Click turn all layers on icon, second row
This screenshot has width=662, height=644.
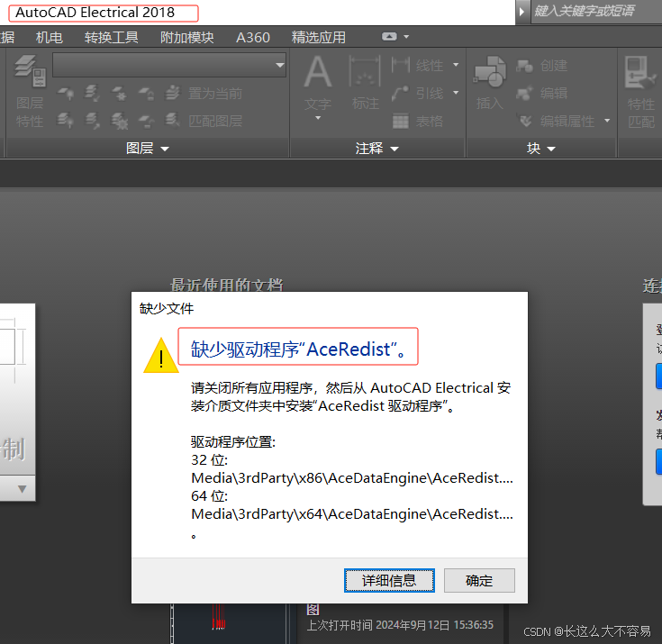coord(66,122)
